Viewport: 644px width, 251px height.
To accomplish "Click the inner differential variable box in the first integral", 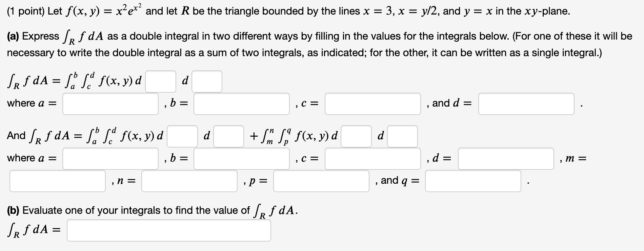I will 161,81.
